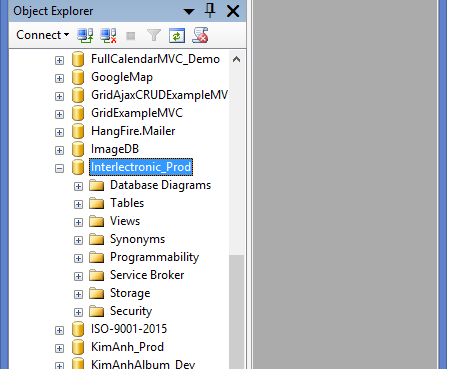The width and height of the screenshot is (449, 369).
Task: Expand the Synonyms folder
Action: click(78, 240)
